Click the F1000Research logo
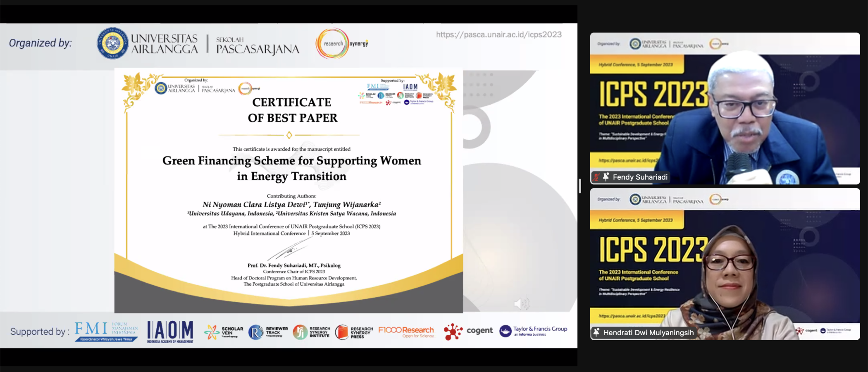 pyautogui.click(x=406, y=332)
